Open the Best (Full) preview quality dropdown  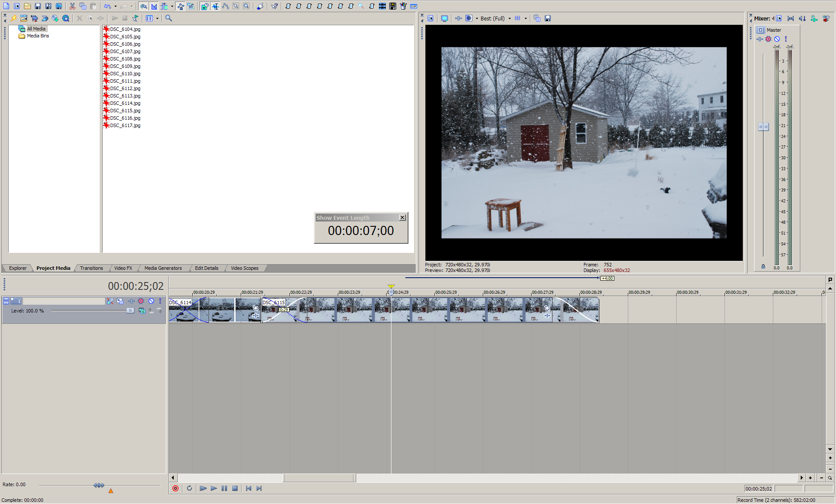click(496, 18)
